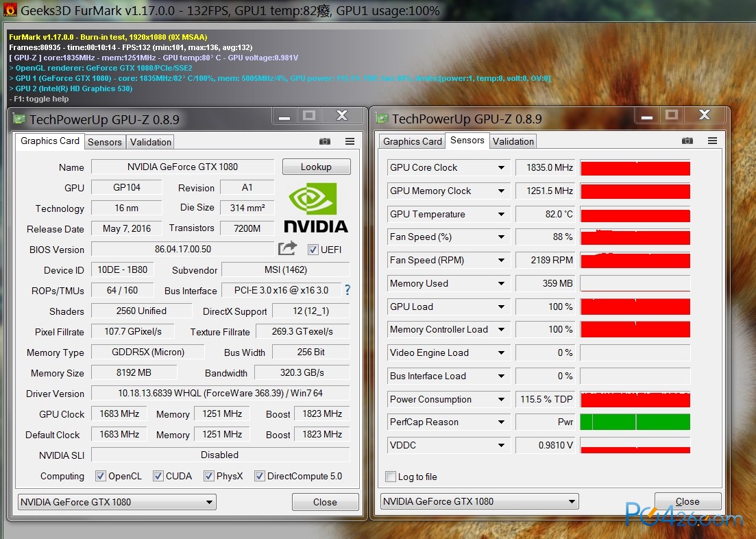Click the FurMark icon in title bar
This screenshot has width=756, height=539.
pyautogui.click(x=10, y=10)
